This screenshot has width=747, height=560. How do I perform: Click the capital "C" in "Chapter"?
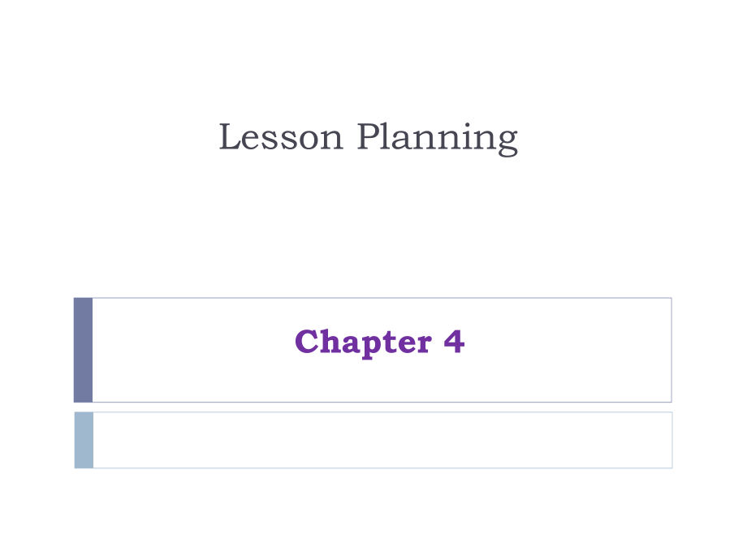tap(305, 342)
